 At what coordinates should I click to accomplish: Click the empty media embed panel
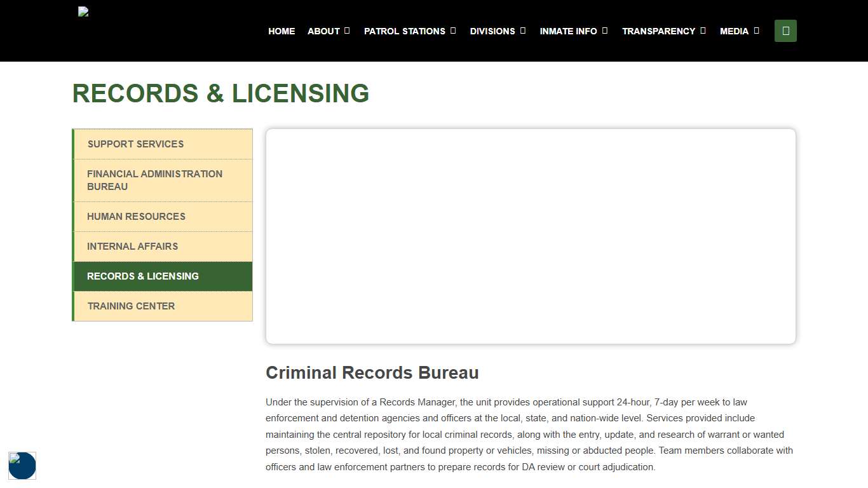531,236
